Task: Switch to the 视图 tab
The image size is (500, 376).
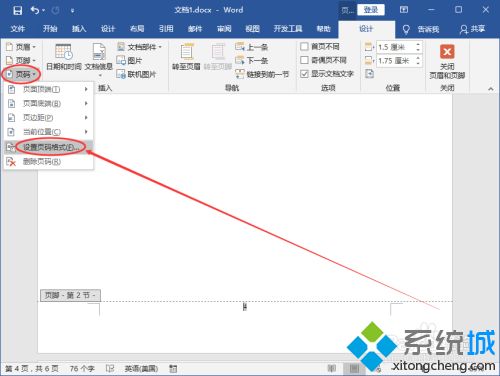Action: coord(252,29)
